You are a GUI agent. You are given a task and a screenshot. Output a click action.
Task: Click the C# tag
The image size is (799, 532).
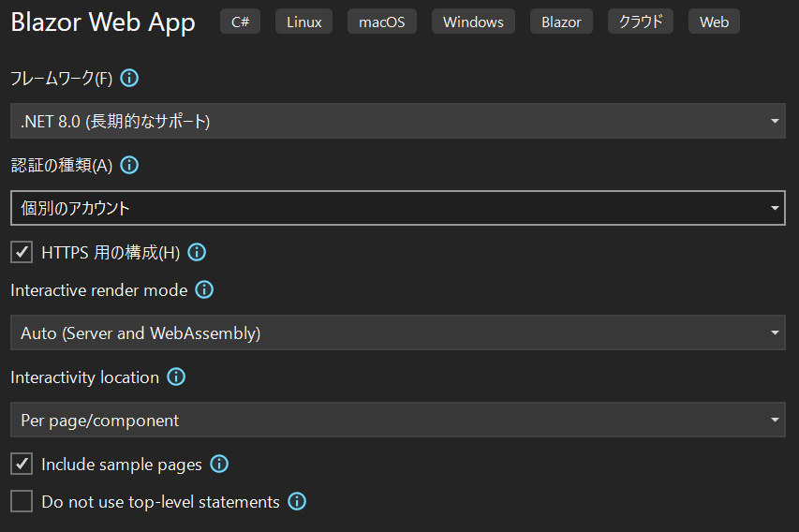240,22
